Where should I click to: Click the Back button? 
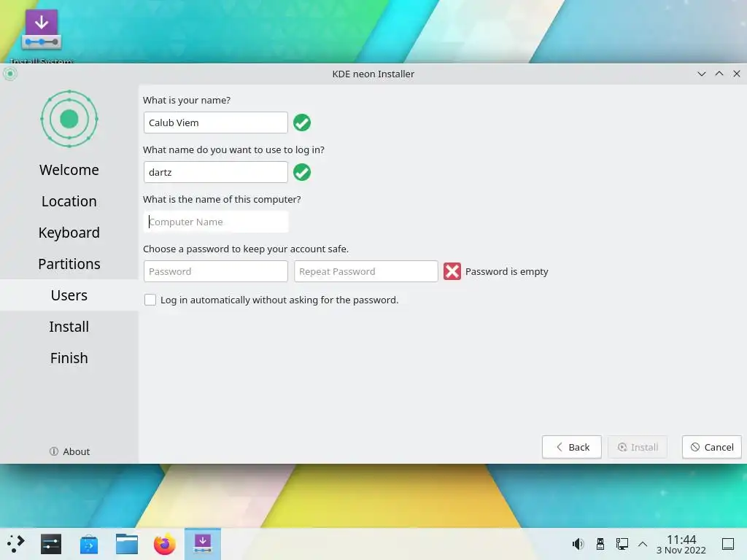[x=572, y=447]
